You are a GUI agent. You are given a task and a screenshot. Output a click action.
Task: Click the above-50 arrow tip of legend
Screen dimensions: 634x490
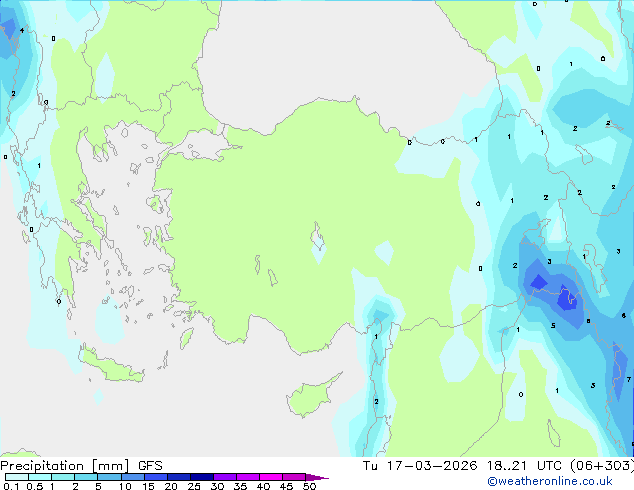tap(317, 477)
